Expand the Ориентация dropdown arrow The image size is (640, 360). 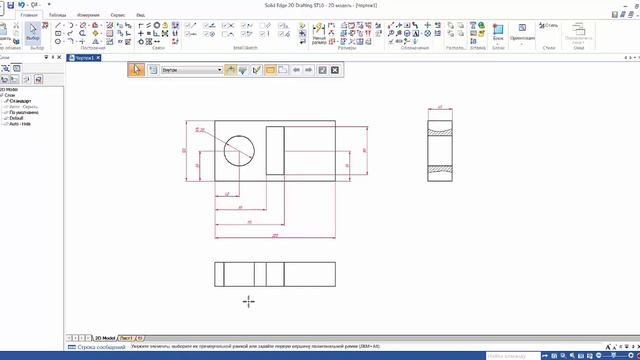coord(522,43)
